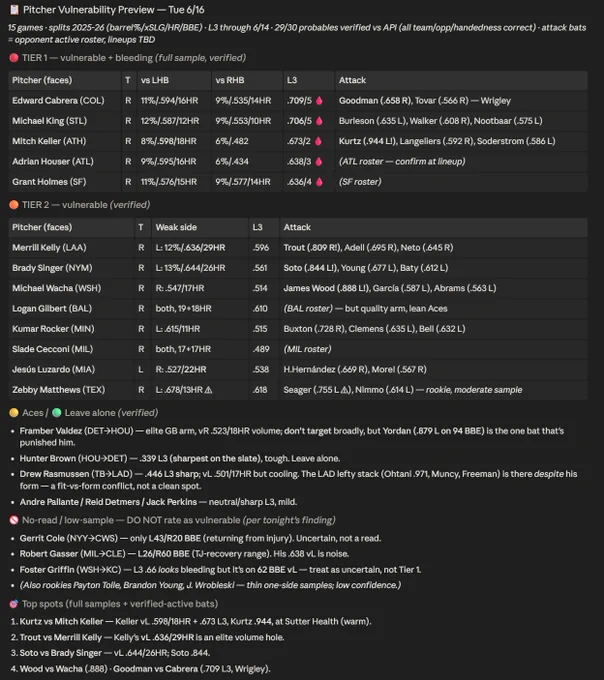
Task: Select the Framber Valdez bullet entry
Action: click(291, 437)
